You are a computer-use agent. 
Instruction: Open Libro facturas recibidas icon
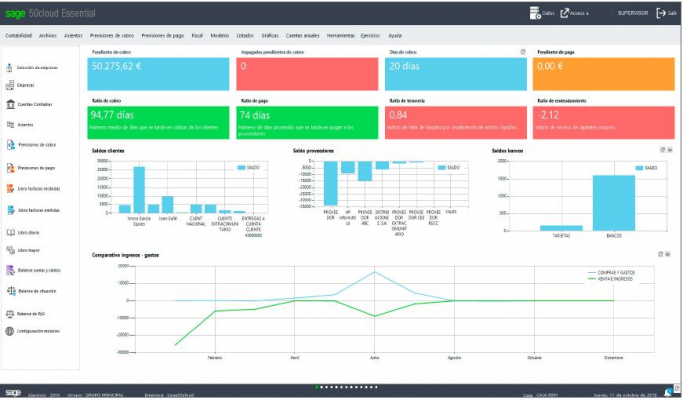(x=10, y=189)
